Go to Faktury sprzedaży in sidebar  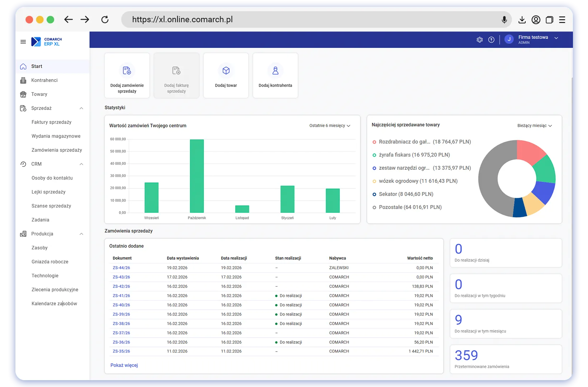51,122
